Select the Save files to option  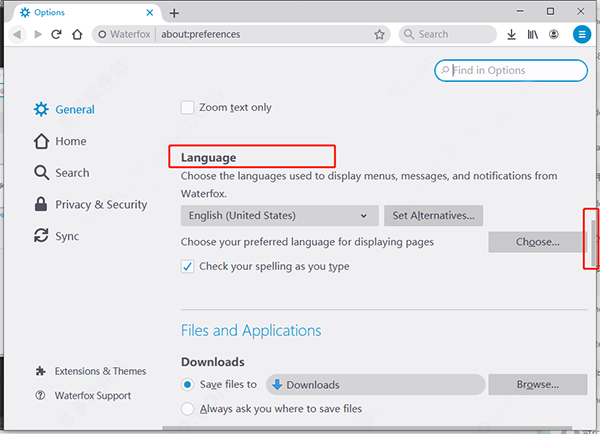pos(188,385)
